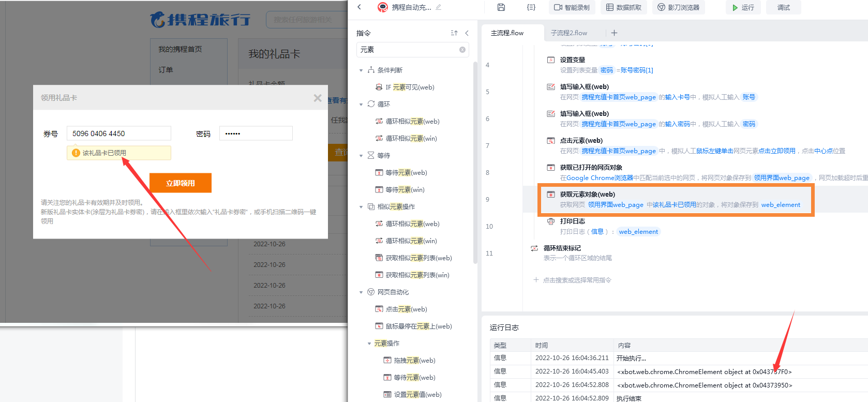The width and height of the screenshot is (868, 402).
Task: Click the 调试 debug button
Action: pos(784,7)
